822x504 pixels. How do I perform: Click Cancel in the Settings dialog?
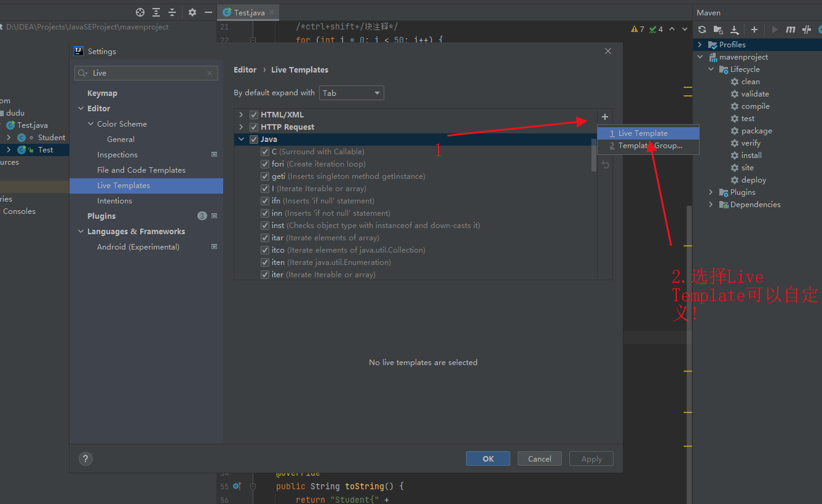click(x=539, y=459)
